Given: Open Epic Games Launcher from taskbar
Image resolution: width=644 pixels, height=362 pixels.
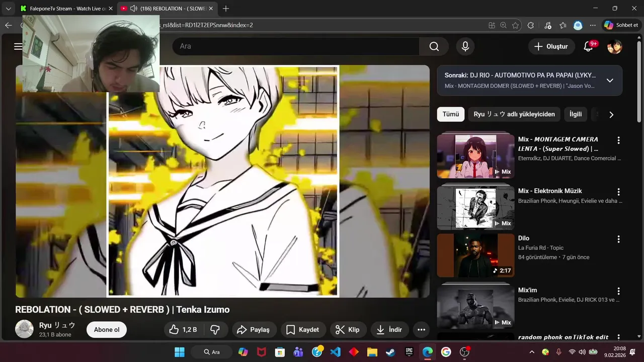Looking at the screenshot, I should (x=409, y=352).
